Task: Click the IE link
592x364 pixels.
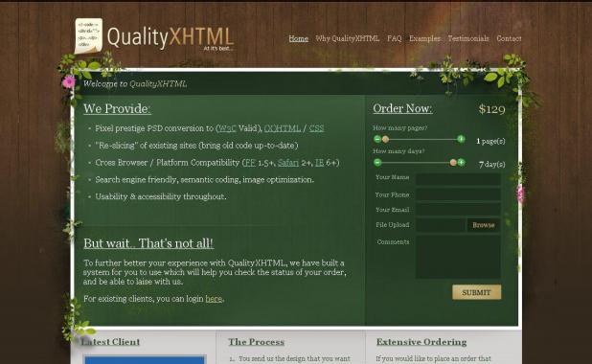Action: pos(319,163)
